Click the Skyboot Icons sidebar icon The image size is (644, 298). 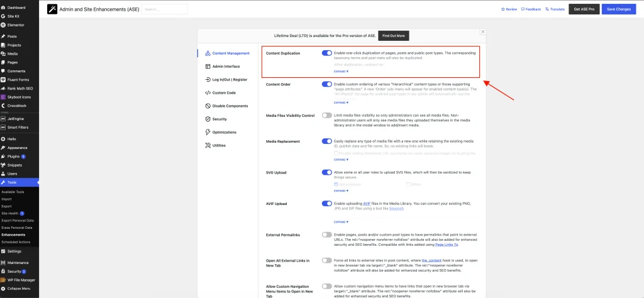pos(3,97)
